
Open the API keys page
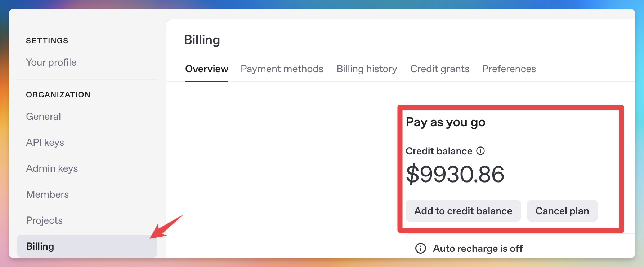click(45, 143)
